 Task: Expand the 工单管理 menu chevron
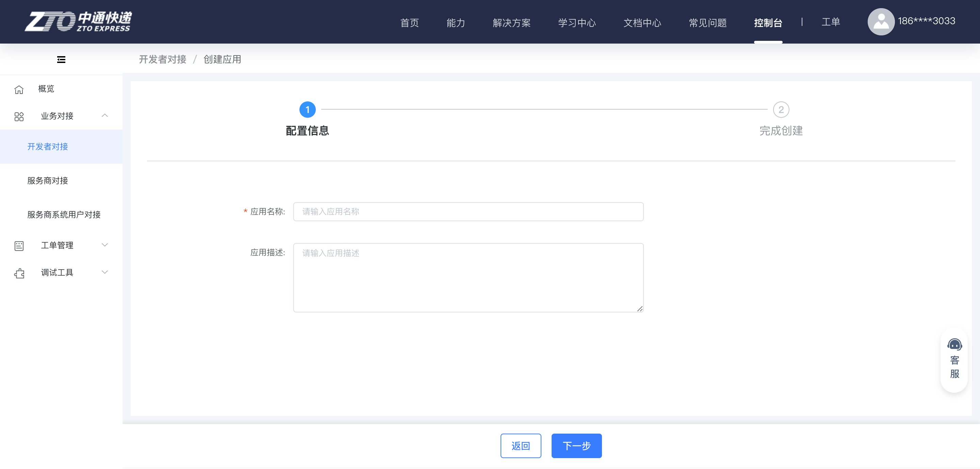[104, 245]
